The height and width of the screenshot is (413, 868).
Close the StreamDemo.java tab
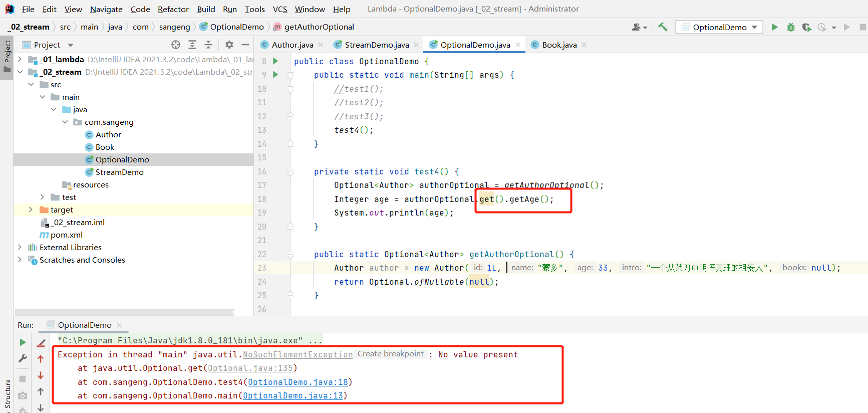pyautogui.click(x=416, y=45)
